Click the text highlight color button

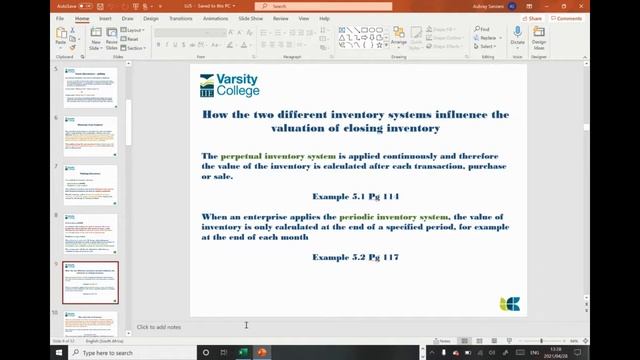click(230, 45)
